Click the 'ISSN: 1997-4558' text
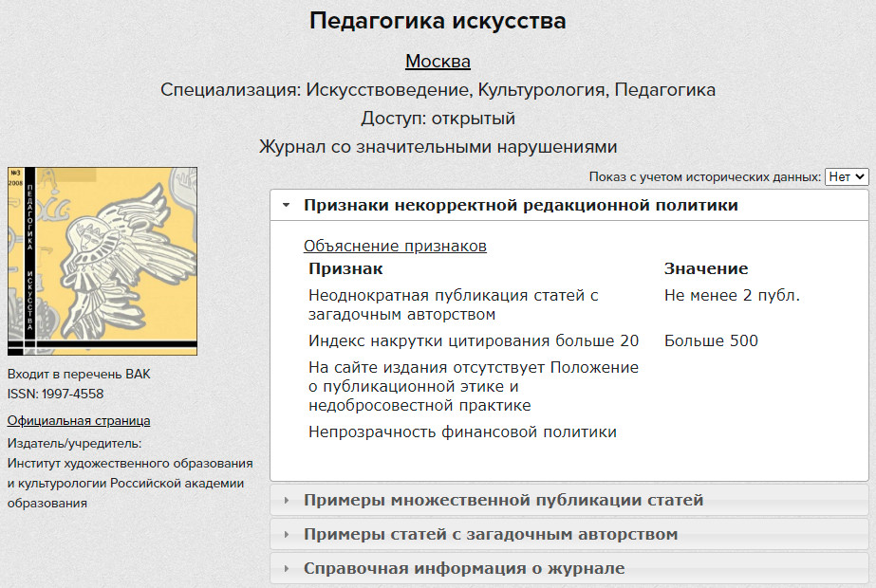 pyautogui.click(x=55, y=394)
